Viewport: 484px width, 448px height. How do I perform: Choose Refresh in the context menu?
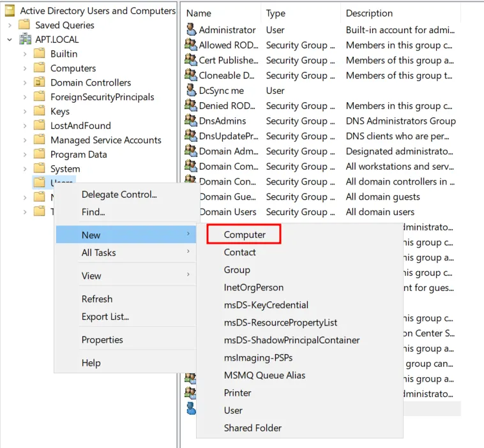(126, 299)
